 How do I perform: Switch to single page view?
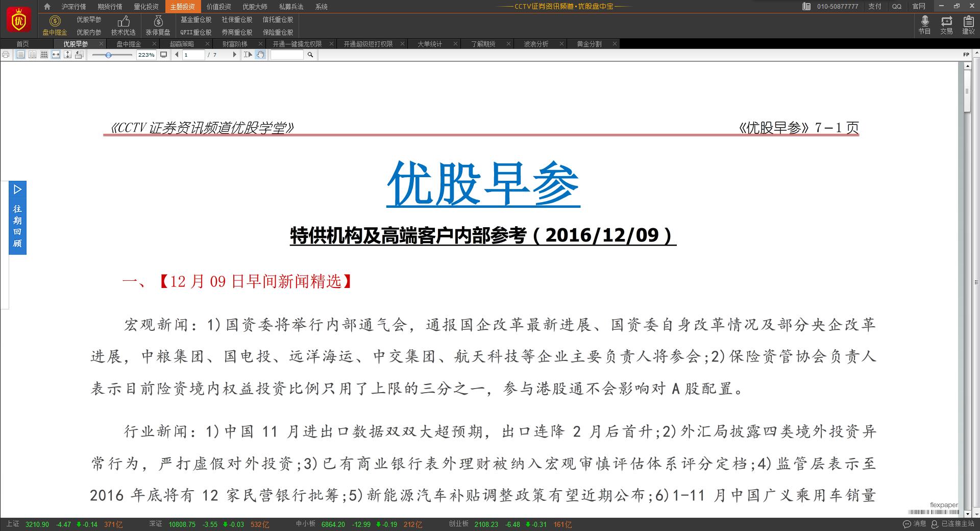tap(20, 55)
